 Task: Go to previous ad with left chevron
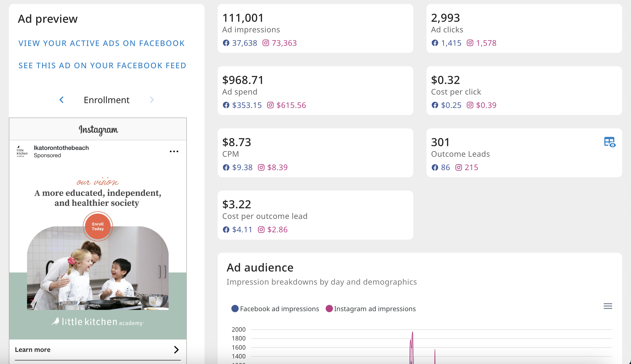[61, 100]
